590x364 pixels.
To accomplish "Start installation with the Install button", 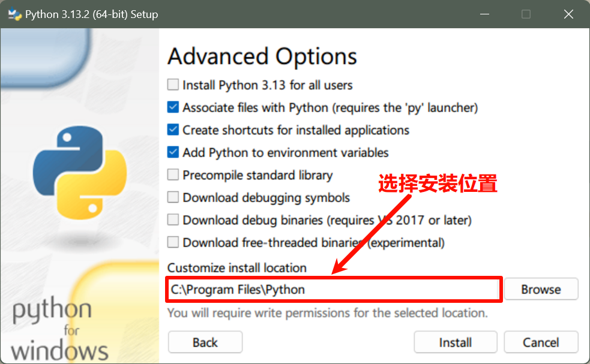I will (x=455, y=342).
